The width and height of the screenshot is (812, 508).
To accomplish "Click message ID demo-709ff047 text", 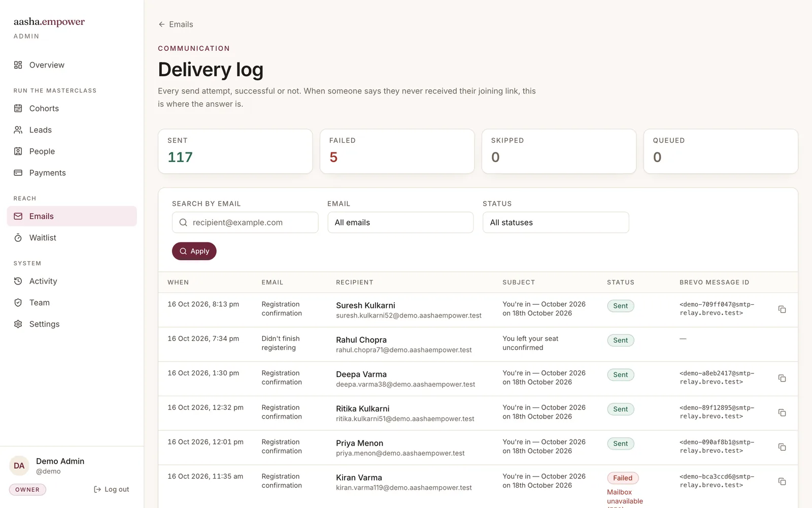I will click(x=717, y=309).
